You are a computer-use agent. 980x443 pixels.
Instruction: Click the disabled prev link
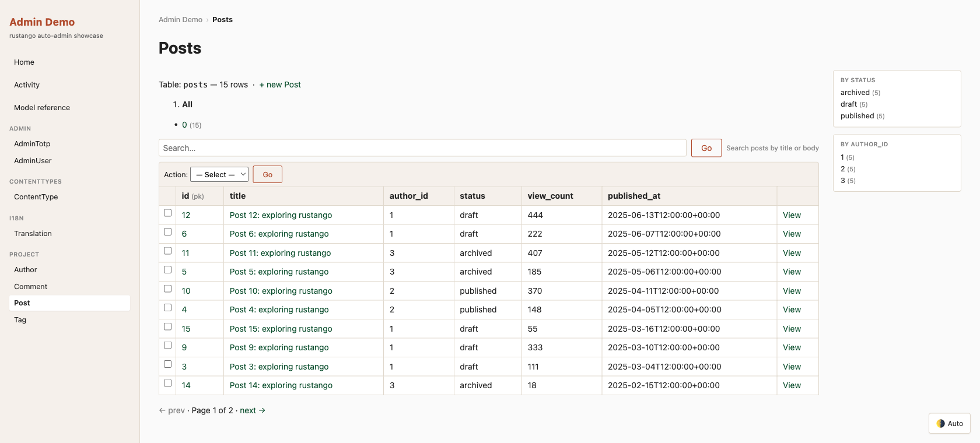click(171, 410)
